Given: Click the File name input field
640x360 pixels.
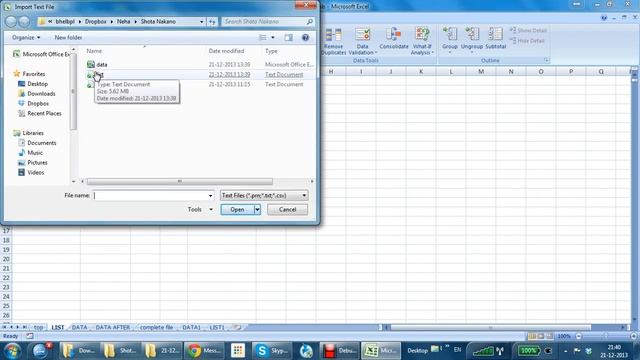Looking at the screenshot, I should coord(150,196).
